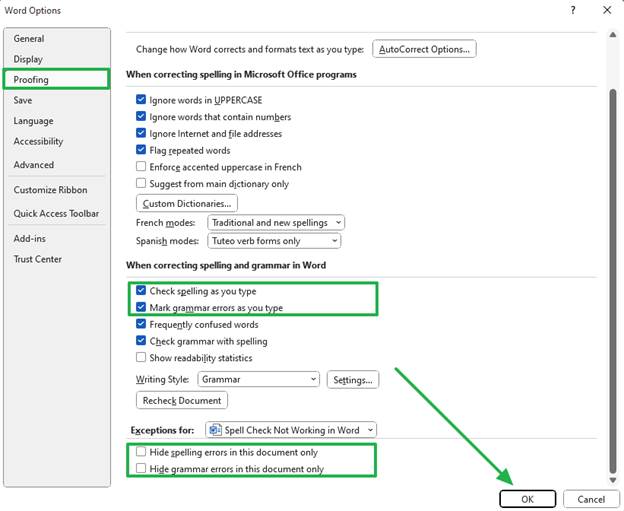Open Exceptions for document dropdown

point(291,430)
